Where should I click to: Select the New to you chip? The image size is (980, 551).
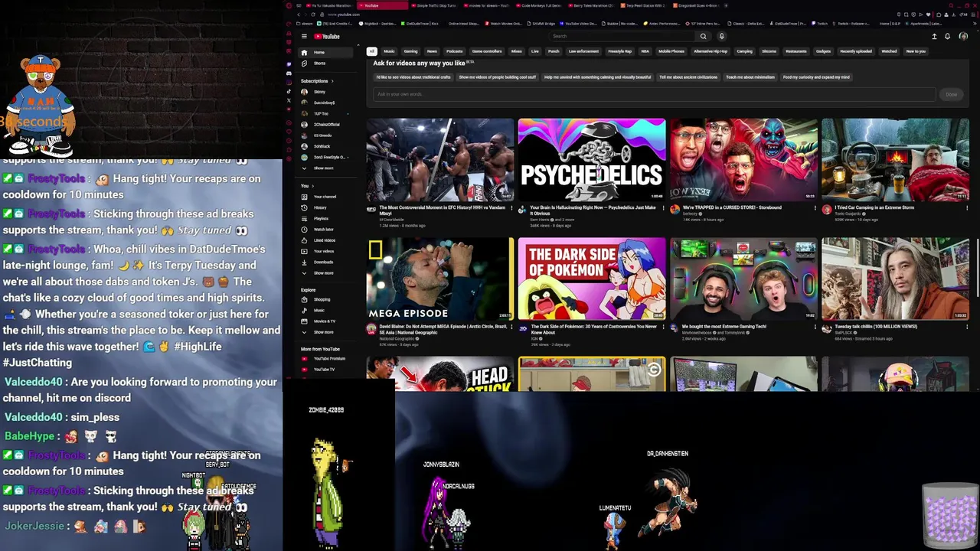point(916,51)
